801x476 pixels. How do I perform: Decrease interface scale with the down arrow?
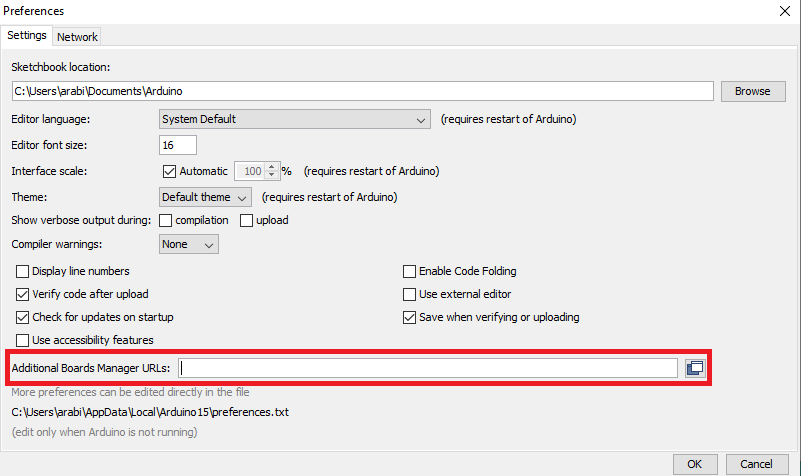pyautogui.click(x=272, y=175)
